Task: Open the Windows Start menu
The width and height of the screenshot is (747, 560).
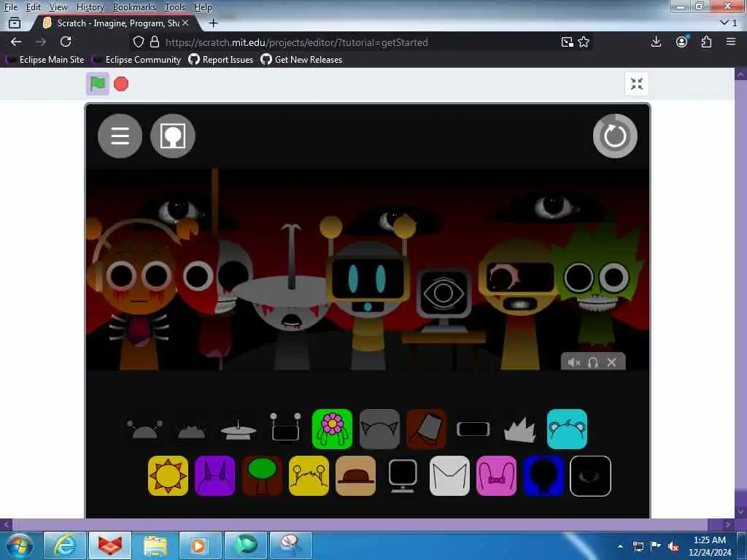Action: click(20, 545)
